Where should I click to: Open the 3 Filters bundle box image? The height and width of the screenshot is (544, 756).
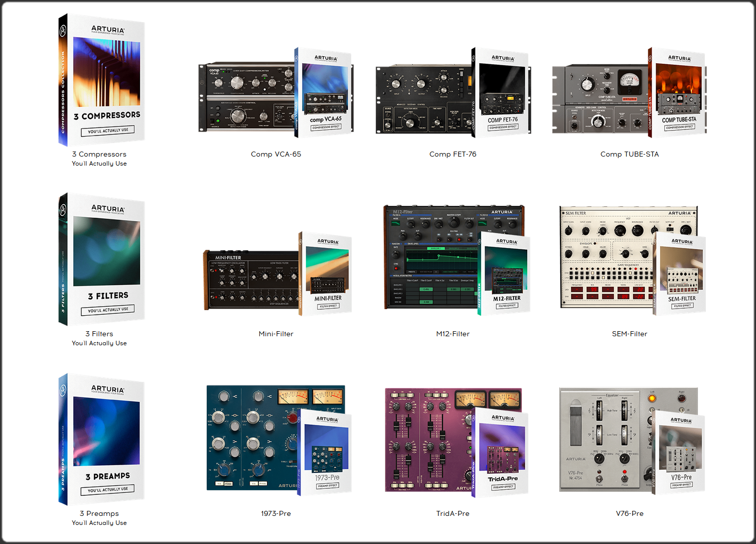click(x=102, y=259)
